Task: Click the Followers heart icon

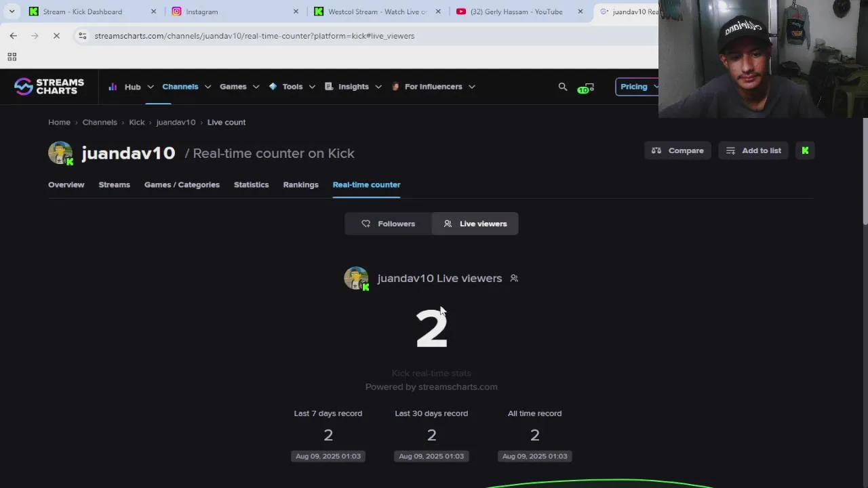Action: point(366,224)
